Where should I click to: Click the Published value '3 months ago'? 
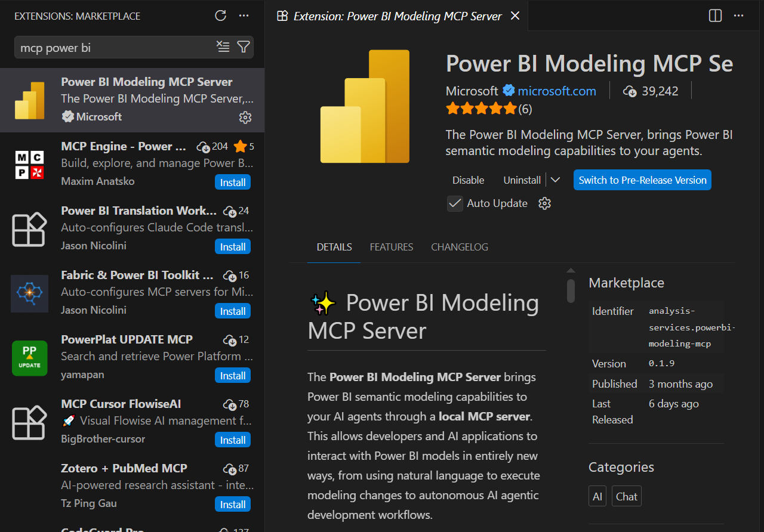coord(681,384)
